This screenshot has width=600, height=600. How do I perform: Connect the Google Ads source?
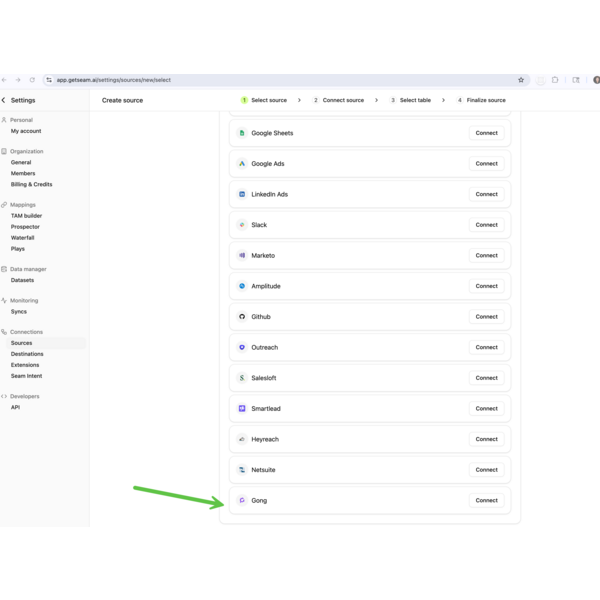486,164
